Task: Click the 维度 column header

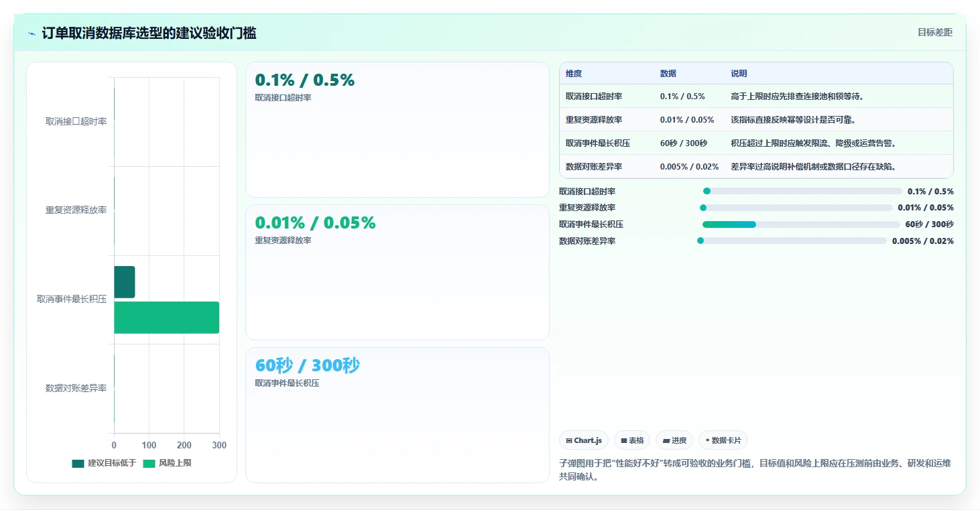Action: coord(574,74)
